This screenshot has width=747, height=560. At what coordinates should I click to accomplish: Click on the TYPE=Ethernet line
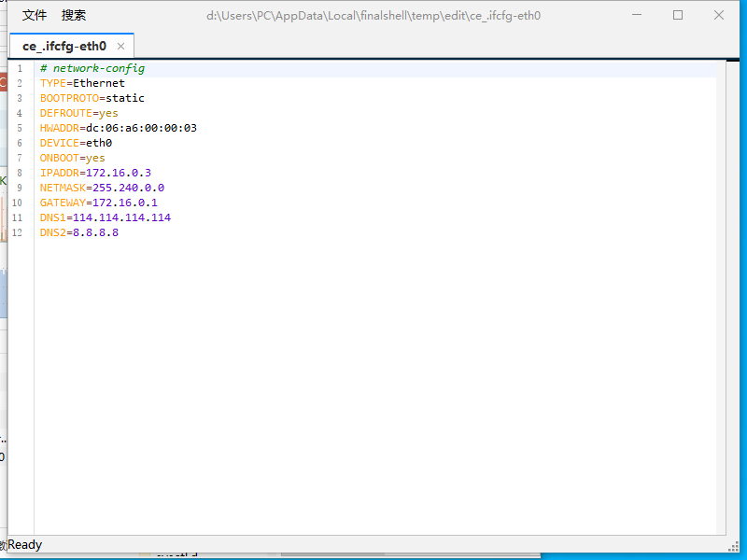click(82, 83)
